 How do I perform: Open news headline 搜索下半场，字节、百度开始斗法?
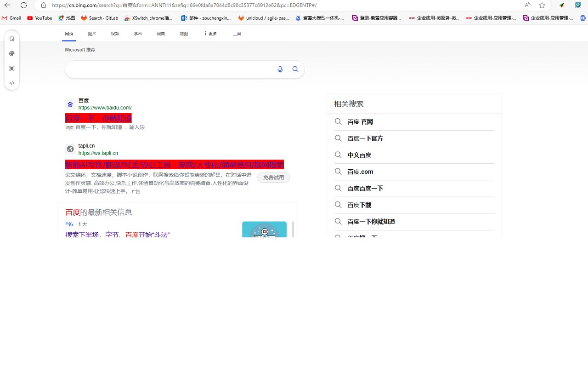point(118,234)
